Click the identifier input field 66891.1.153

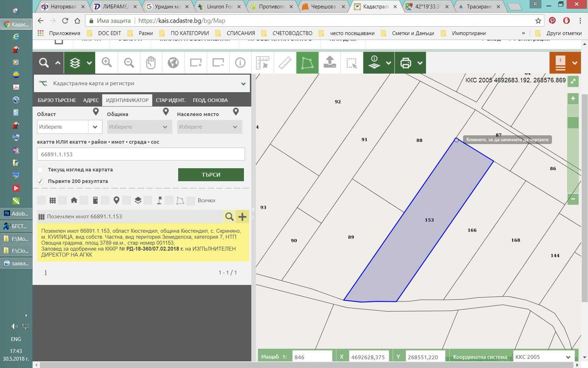(141, 154)
